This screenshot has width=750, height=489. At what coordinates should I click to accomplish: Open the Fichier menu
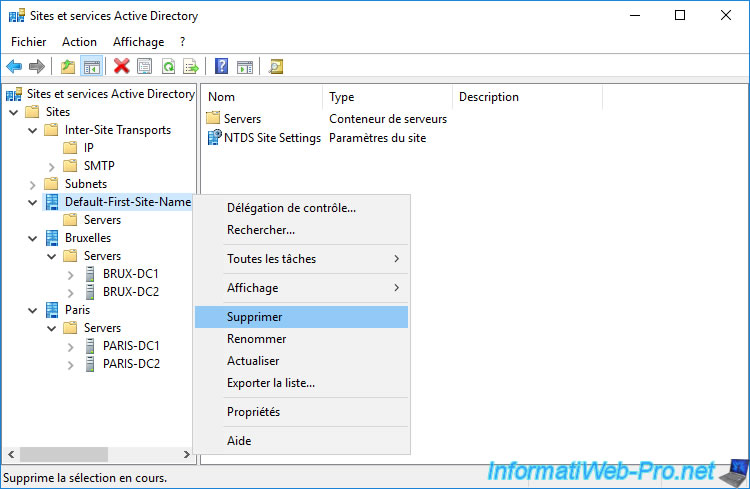[29, 42]
